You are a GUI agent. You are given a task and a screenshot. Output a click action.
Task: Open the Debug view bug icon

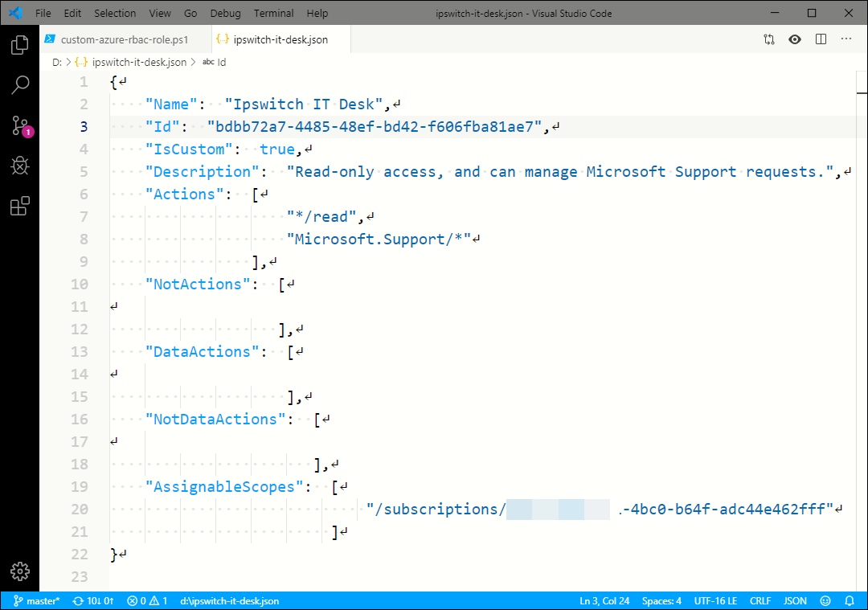coord(20,166)
